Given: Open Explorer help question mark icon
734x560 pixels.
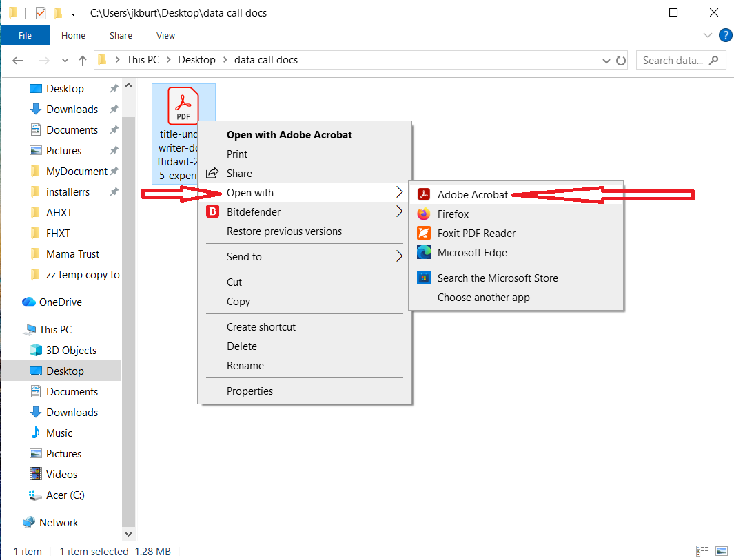Looking at the screenshot, I should [x=726, y=35].
